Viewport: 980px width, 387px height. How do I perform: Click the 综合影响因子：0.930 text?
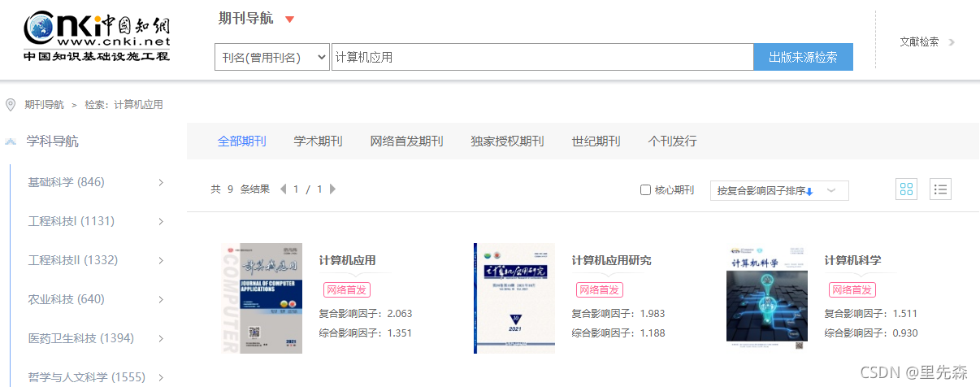(x=871, y=333)
